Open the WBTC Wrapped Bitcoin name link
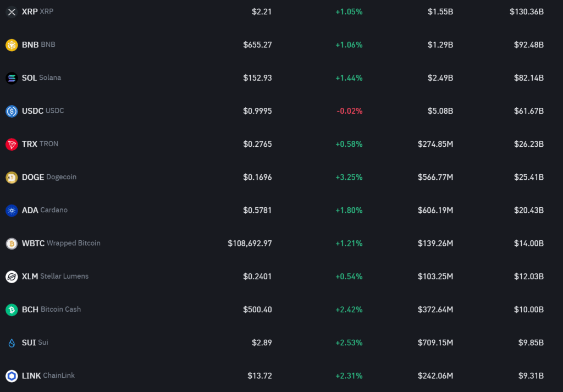Screen dimensions: 563x392 click(x=61, y=243)
